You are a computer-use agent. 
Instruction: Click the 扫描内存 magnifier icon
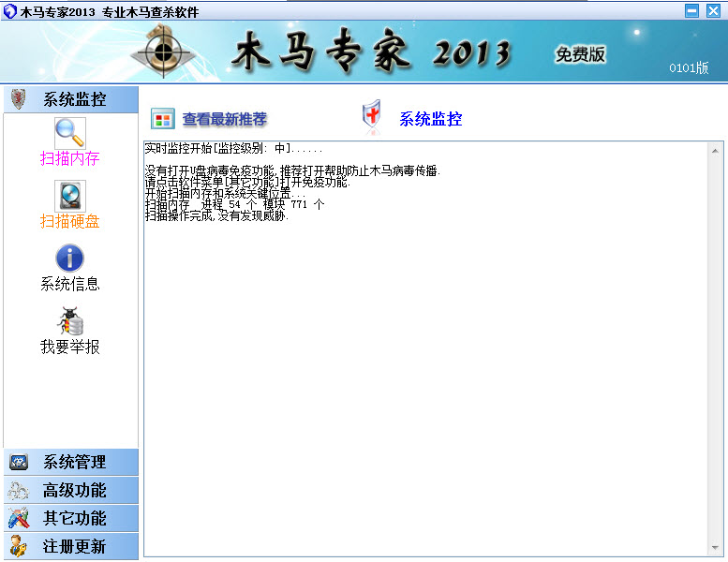pos(70,133)
